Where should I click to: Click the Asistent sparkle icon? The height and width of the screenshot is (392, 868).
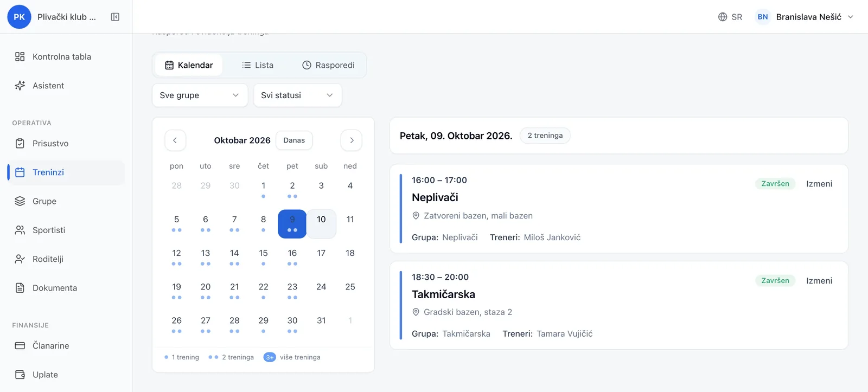[x=20, y=86]
